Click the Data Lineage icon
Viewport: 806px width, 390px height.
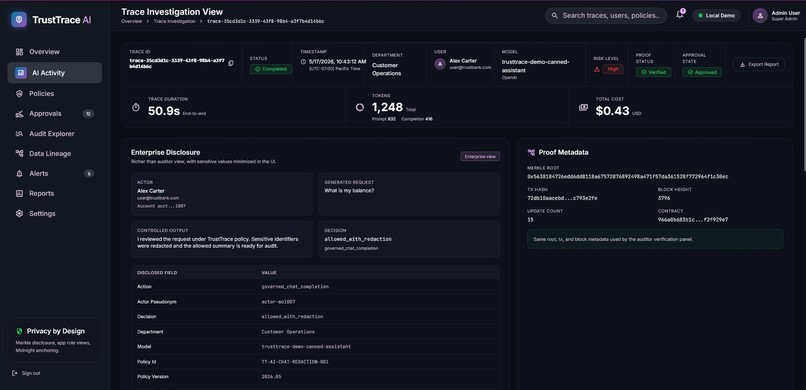point(20,154)
